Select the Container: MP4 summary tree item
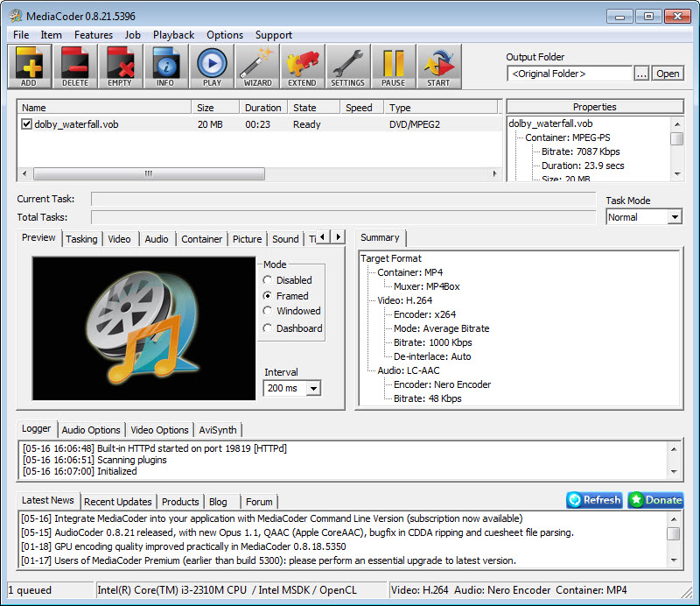 pos(409,272)
